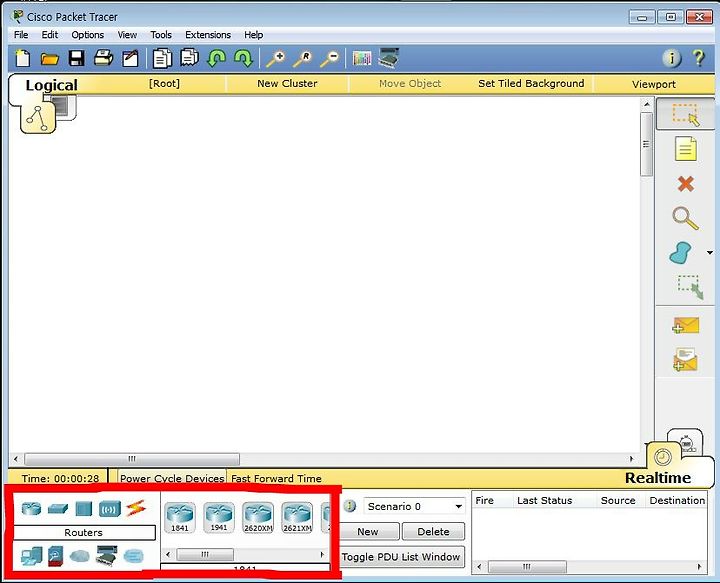The height and width of the screenshot is (583, 720).
Task: Click the Undo green arrow
Action: coord(216,58)
